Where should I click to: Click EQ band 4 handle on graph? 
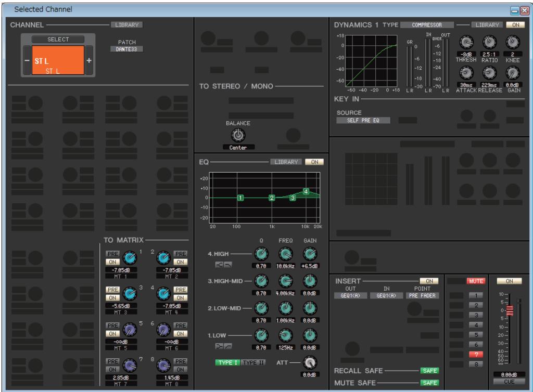pos(306,191)
